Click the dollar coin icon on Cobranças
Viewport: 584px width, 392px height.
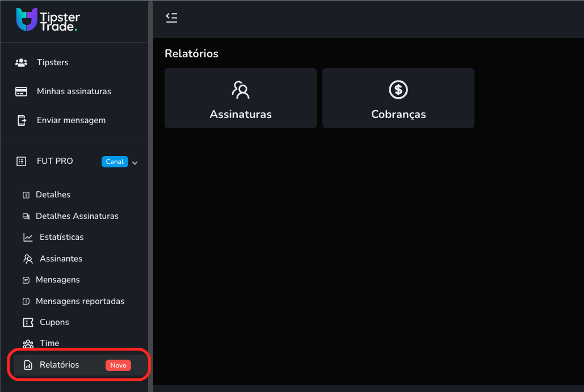click(x=398, y=90)
